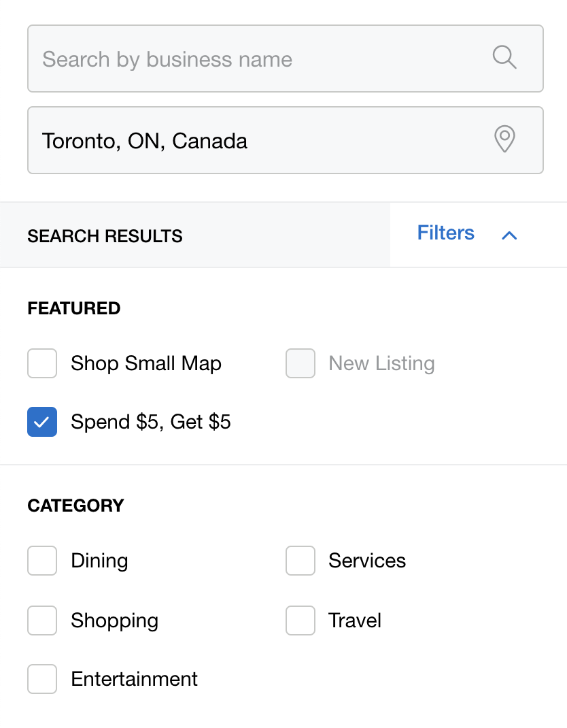Image resolution: width=567 pixels, height=728 pixels.
Task: Click the Filters link
Action: [x=445, y=233]
